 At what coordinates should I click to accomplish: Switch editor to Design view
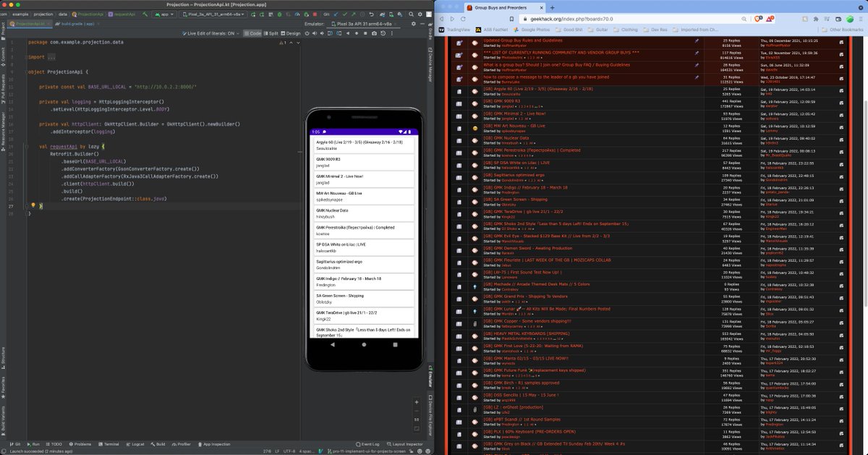pyautogui.click(x=291, y=33)
